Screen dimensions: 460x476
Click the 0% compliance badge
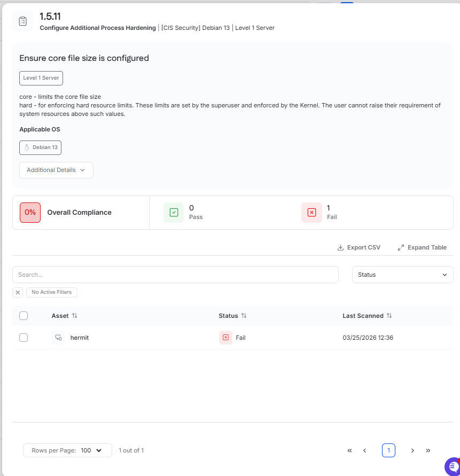coord(30,213)
